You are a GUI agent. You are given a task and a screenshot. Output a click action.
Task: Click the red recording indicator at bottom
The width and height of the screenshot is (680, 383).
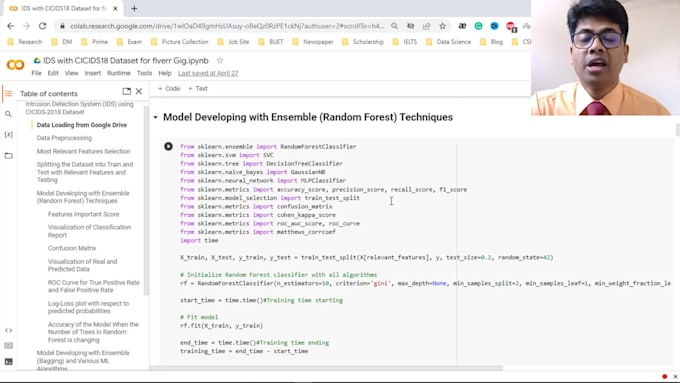(664, 376)
